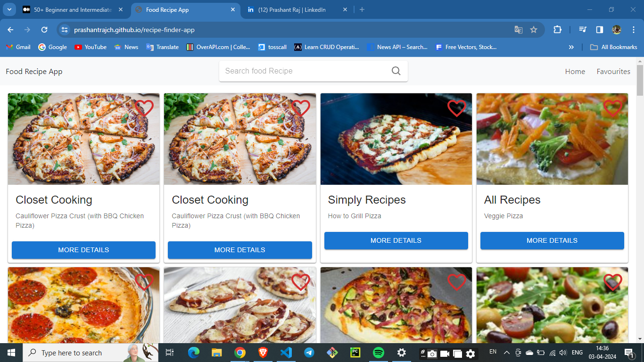Focus the Search food Recipe input field
The height and width of the screenshot is (362, 644).
click(304, 71)
